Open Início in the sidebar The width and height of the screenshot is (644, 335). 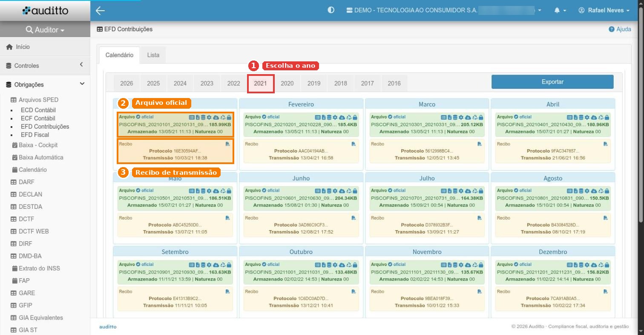click(45, 47)
